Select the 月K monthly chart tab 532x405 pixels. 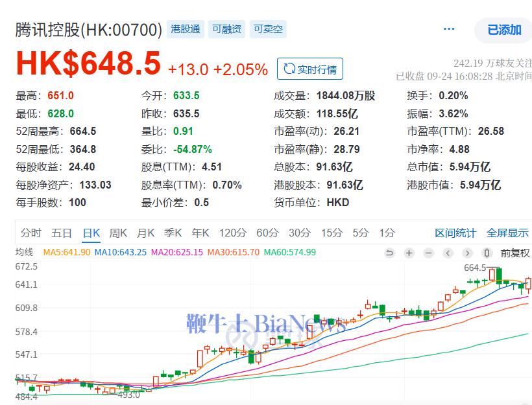click(146, 233)
